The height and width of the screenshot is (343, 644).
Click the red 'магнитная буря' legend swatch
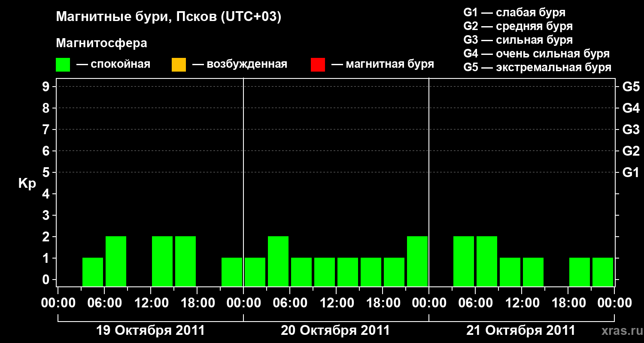point(318,65)
